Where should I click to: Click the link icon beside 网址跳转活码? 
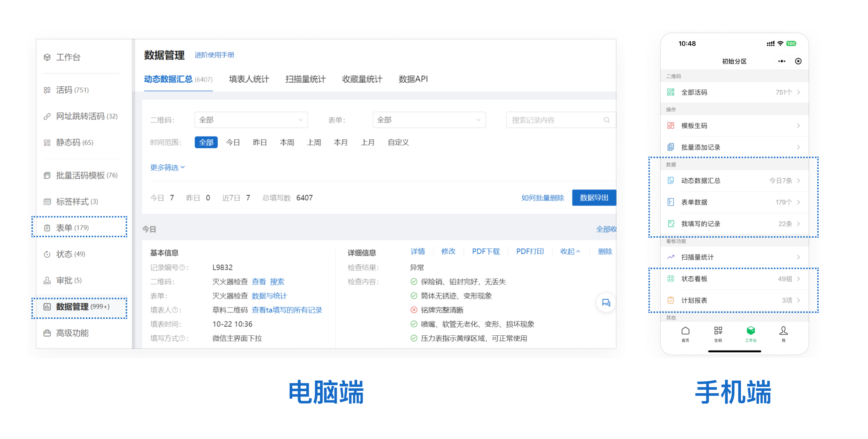coord(47,116)
